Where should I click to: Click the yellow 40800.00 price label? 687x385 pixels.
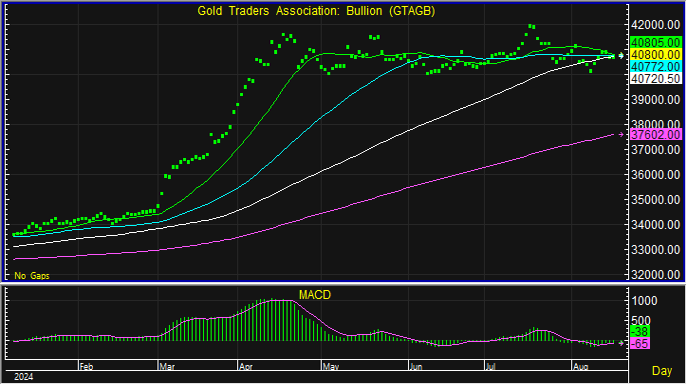(x=655, y=55)
